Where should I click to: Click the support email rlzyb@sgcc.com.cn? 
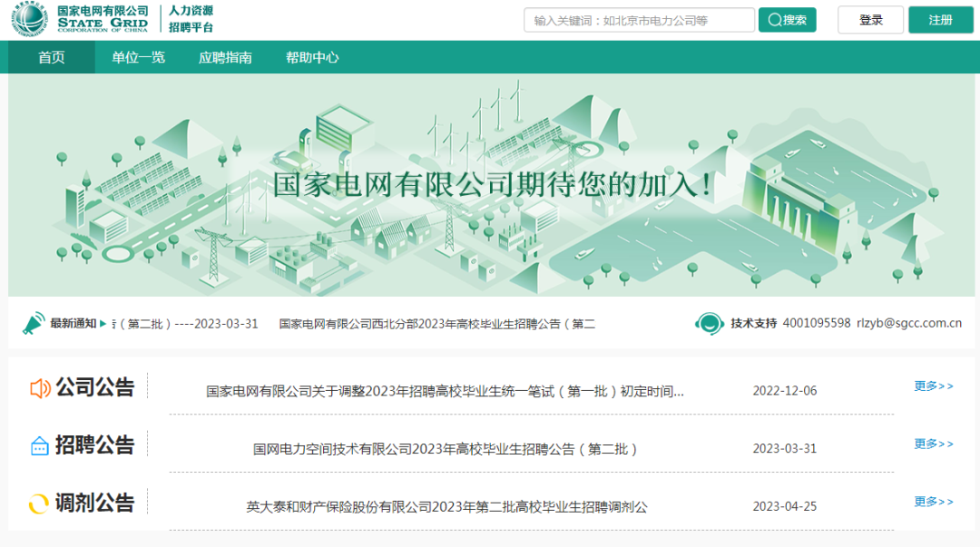(908, 323)
